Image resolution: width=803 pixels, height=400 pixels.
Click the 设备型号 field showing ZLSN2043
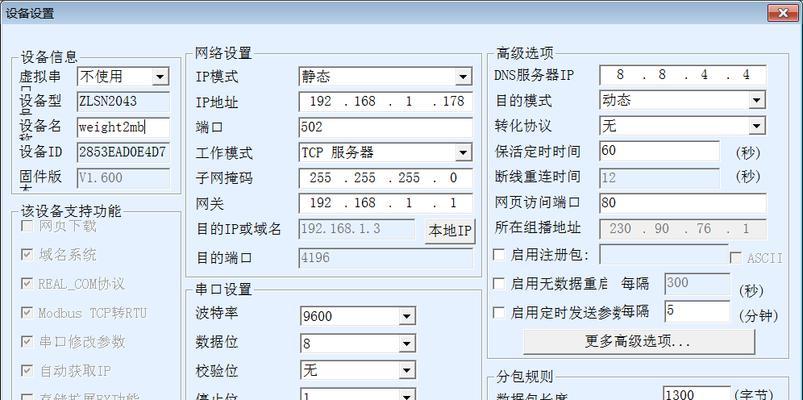pyautogui.click(x=123, y=101)
